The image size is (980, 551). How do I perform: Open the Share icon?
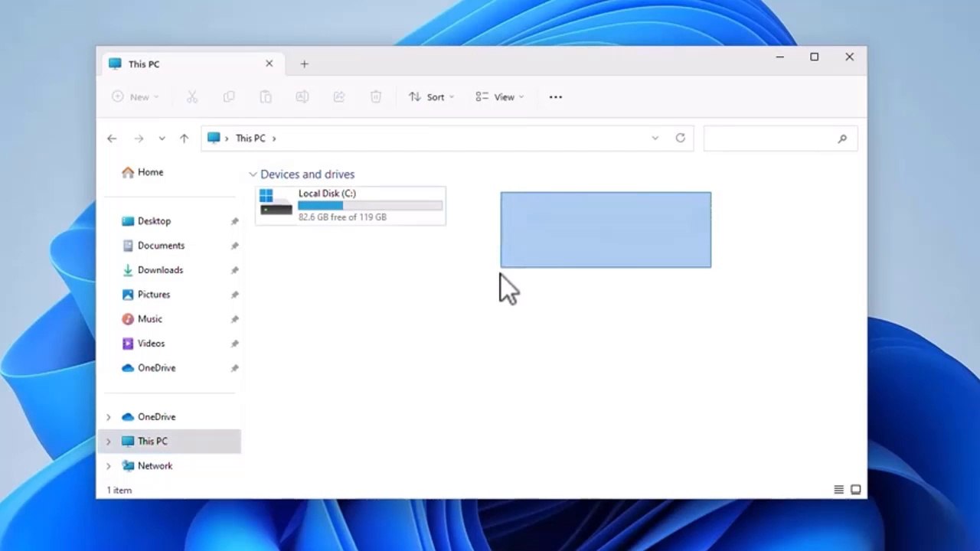click(x=339, y=96)
